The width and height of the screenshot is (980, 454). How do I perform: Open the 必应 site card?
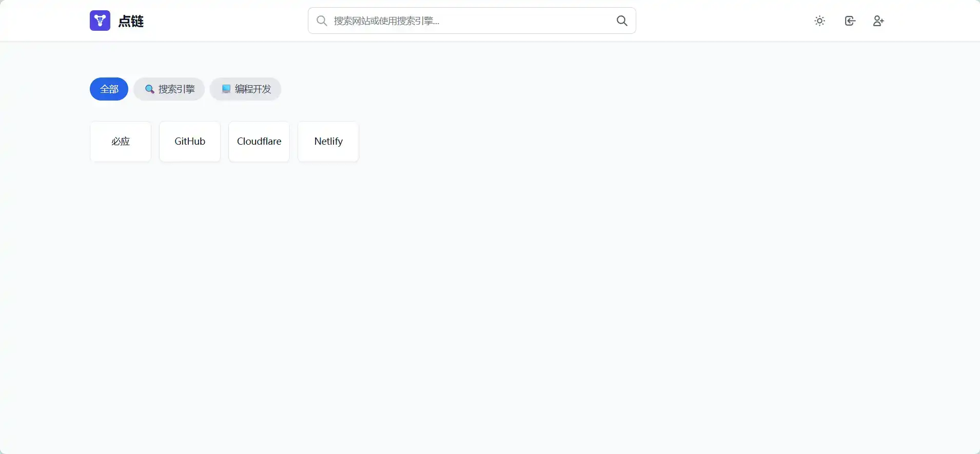coord(121,142)
